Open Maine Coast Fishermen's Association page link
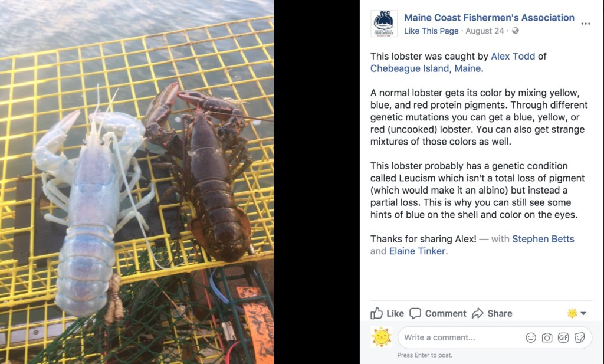Image resolution: width=604 pixels, height=364 pixels. [489, 18]
